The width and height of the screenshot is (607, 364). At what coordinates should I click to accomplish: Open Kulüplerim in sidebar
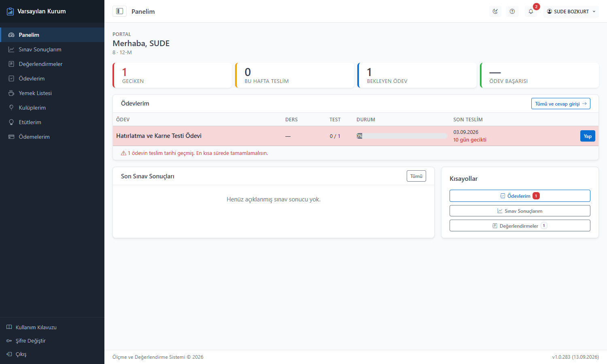tap(52, 108)
